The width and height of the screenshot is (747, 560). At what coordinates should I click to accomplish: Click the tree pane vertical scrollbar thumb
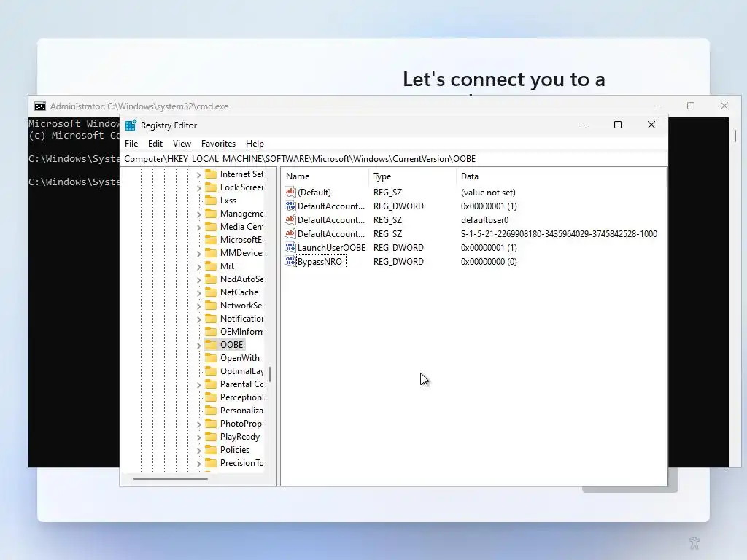(270, 374)
